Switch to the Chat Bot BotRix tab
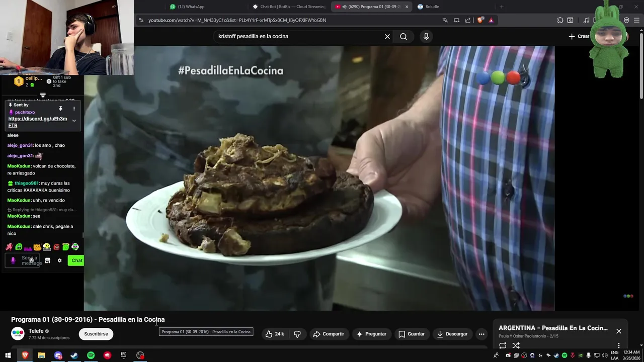Viewport: 644px width, 362px height. coord(289,7)
